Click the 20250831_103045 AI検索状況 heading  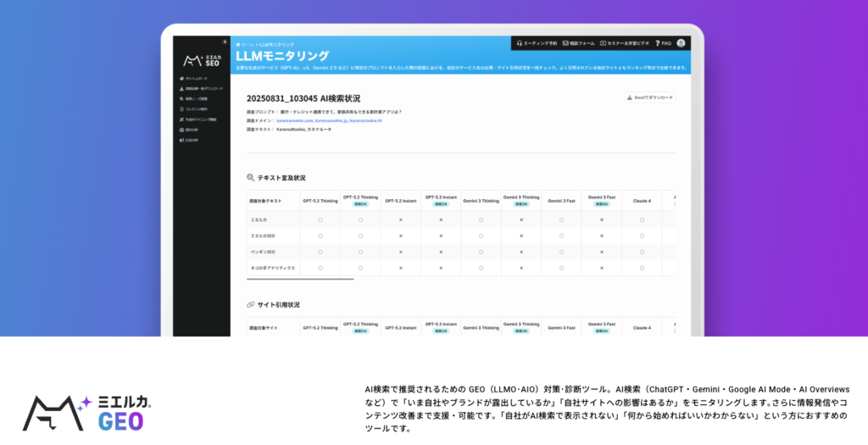point(303,98)
